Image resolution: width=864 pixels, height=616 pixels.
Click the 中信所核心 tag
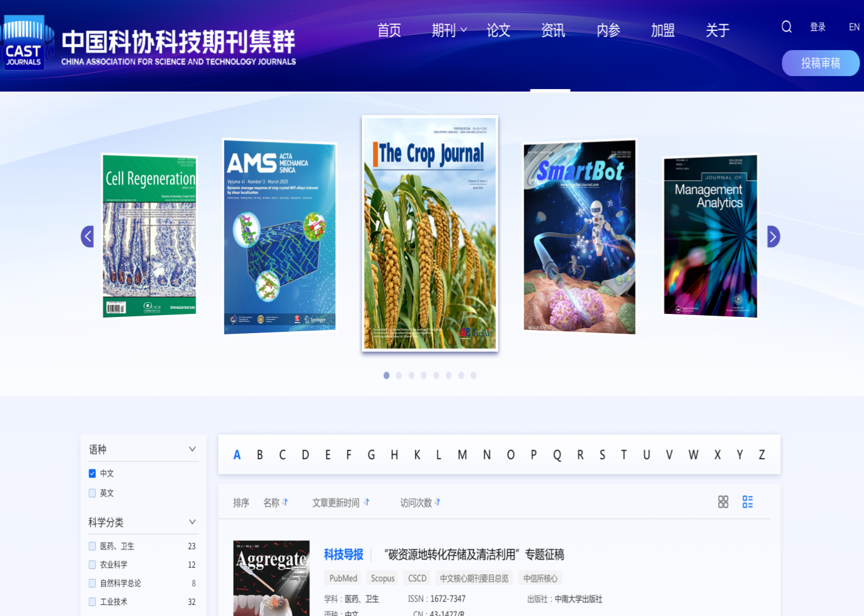[x=540, y=578]
